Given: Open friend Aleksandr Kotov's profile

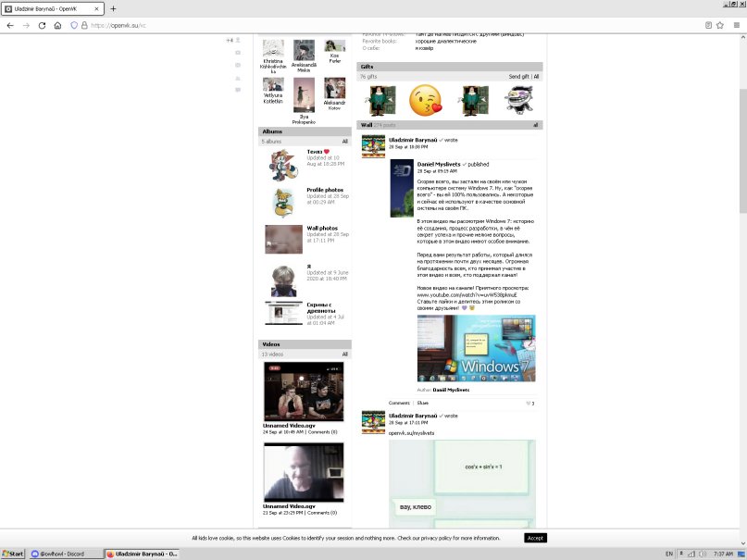Looking at the screenshot, I should pyautogui.click(x=334, y=105).
